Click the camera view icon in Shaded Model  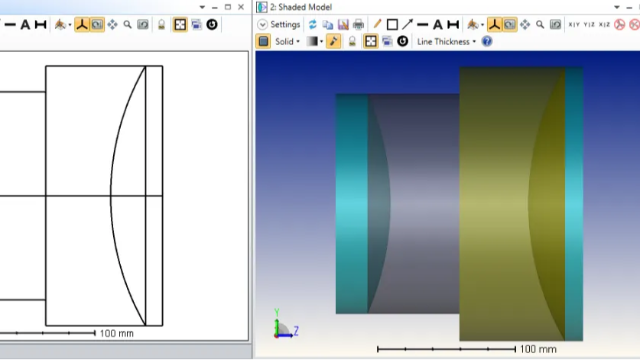point(472,24)
